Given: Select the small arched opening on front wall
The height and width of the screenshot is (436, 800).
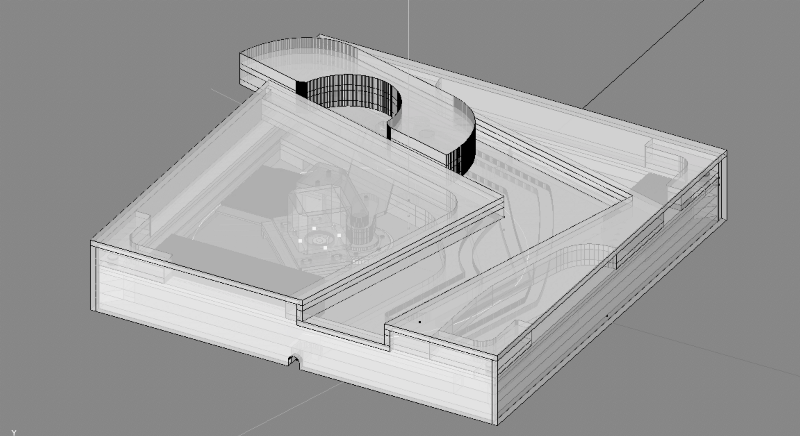Looking at the screenshot, I should [x=294, y=358].
